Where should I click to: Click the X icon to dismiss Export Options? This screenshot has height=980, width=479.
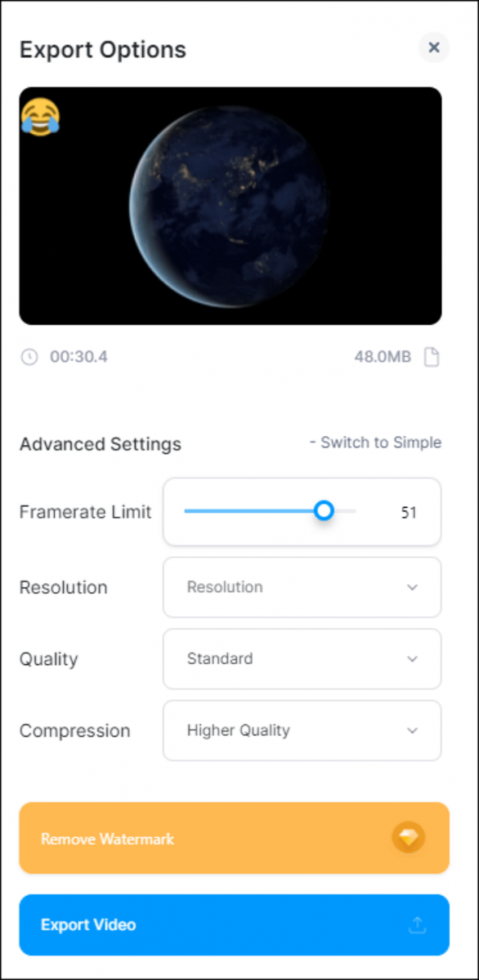point(434,47)
